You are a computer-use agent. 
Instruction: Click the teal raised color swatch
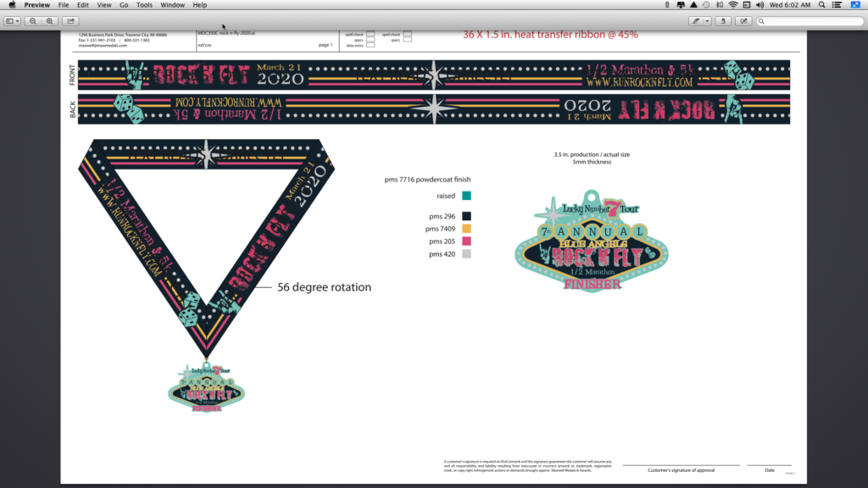coord(467,196)
